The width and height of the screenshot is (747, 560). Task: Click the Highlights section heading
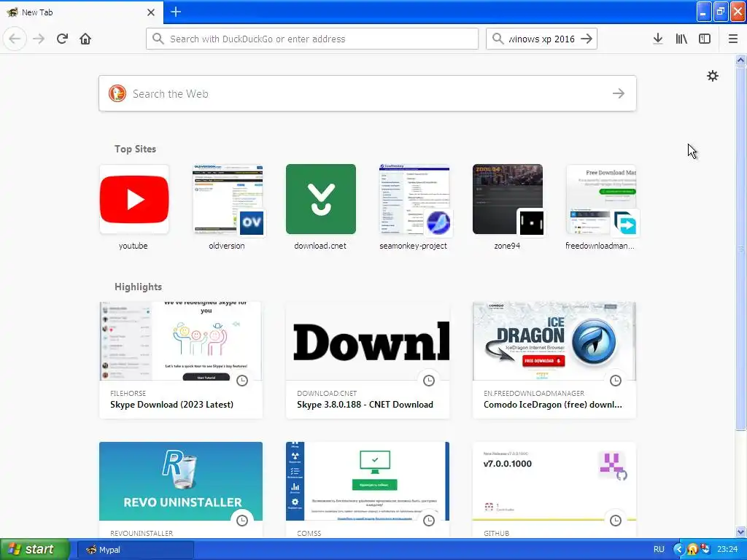click(x=138, y=287)
